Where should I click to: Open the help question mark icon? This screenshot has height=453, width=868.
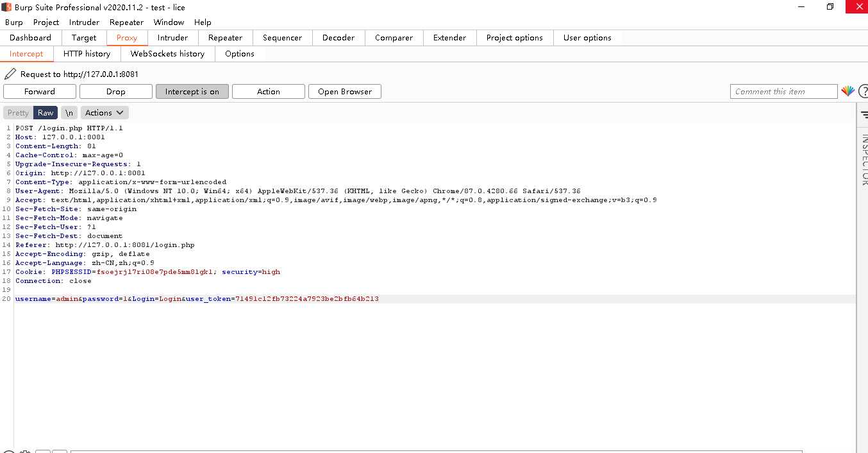863,91
